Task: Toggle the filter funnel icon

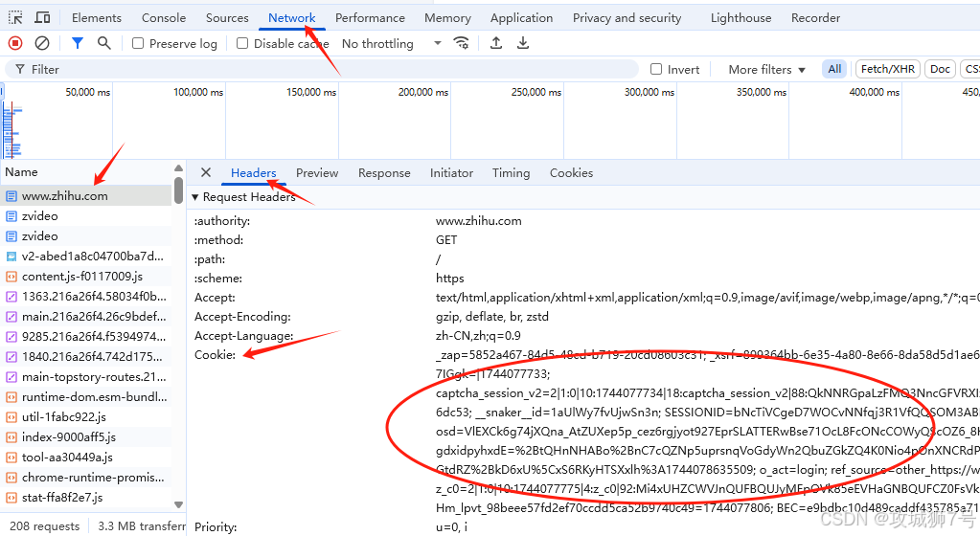Action: (x=78, y=43)
